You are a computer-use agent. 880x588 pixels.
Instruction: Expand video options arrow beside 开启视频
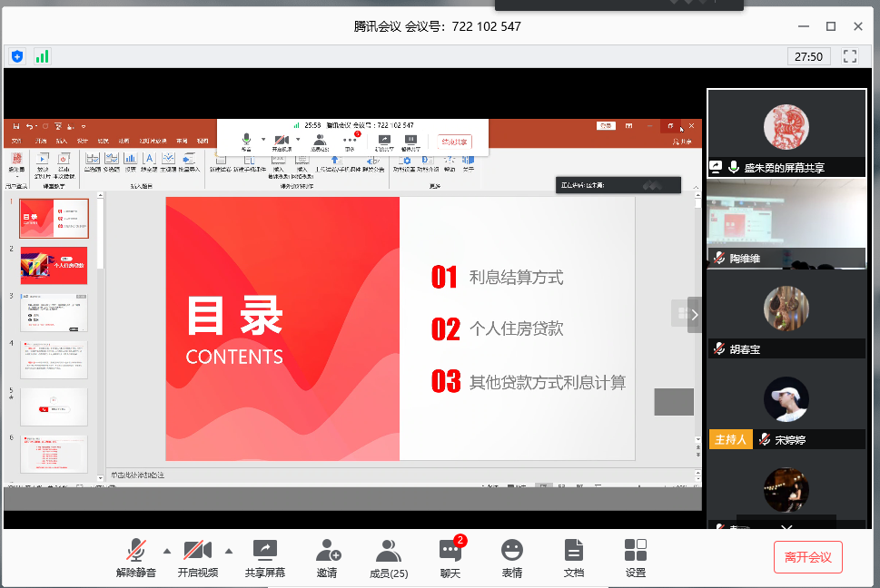(228, 550)
